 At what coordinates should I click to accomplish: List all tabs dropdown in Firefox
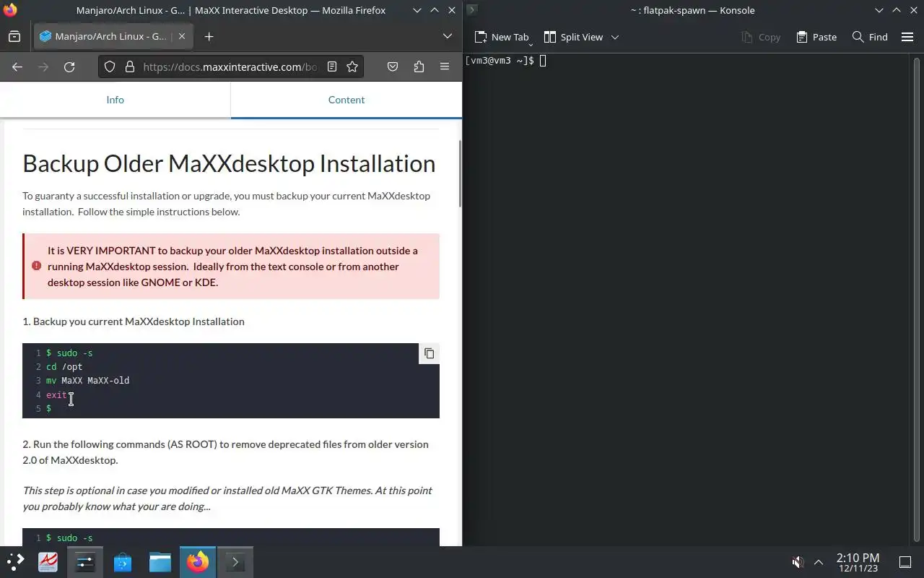(x=447, y=36)
